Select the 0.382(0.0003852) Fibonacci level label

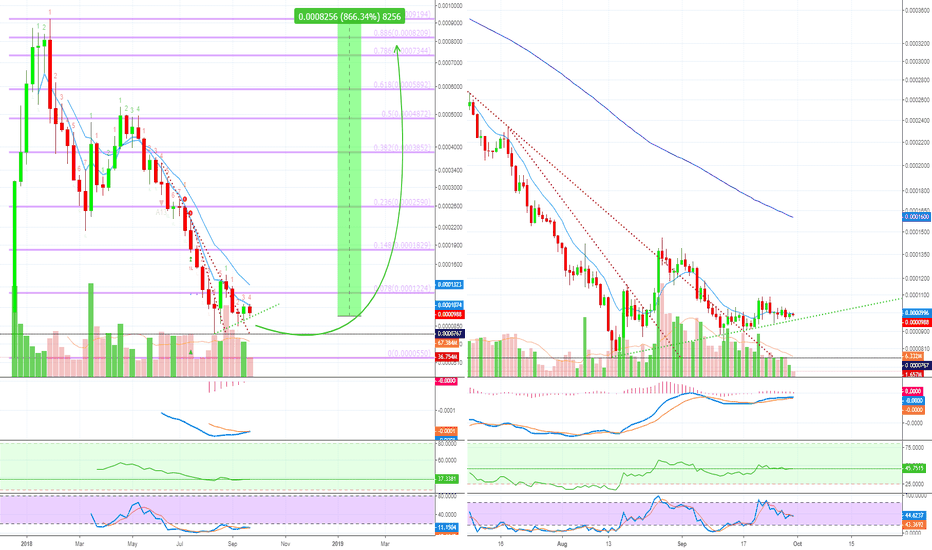[401, 148]
